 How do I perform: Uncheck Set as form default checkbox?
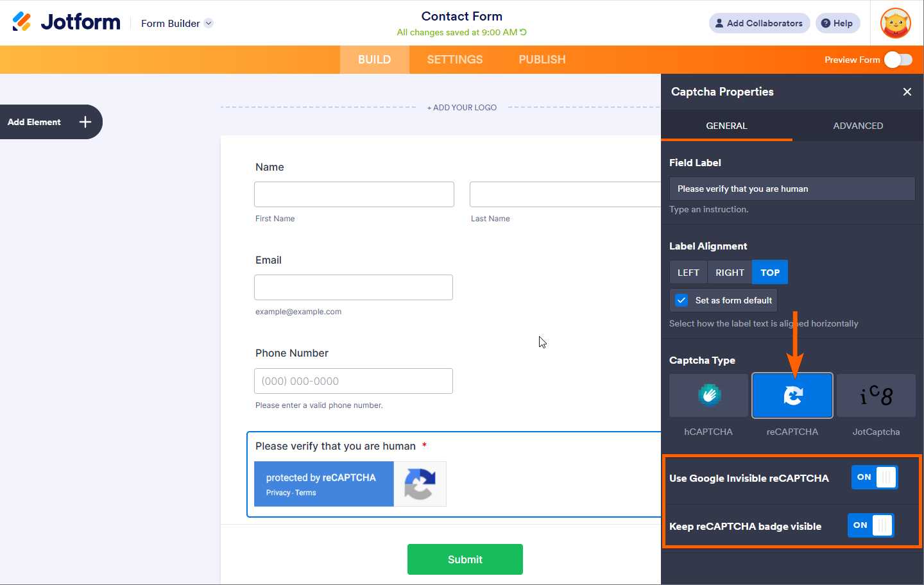point(681,300)
